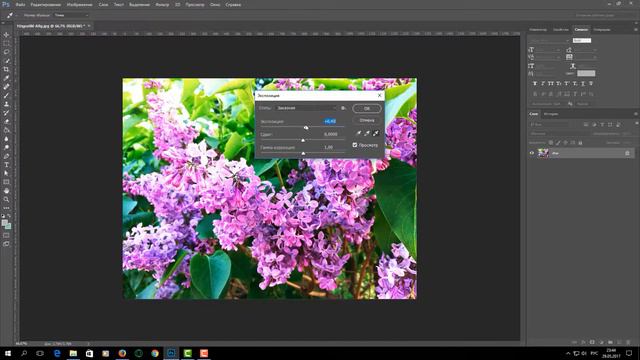Toggle lock transparent pixels in Layers panel

[x=551, y=142]
